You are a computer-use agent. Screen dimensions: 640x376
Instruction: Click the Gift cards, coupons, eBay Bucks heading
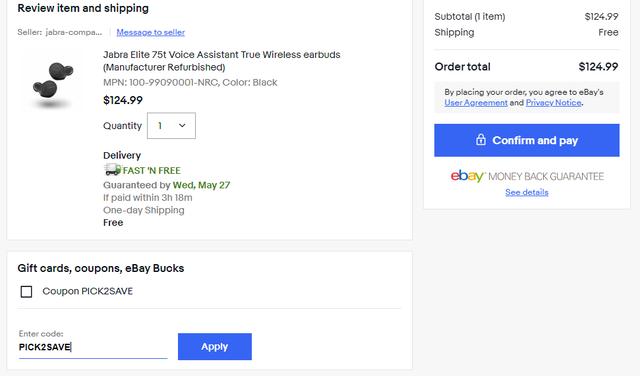(101, 268)
